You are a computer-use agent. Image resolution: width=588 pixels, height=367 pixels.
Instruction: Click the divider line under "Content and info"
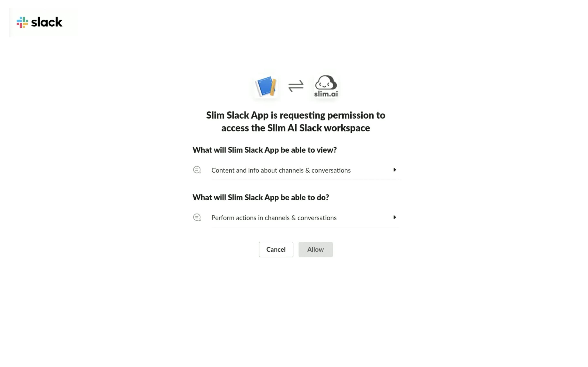click(x=305, y=180)
